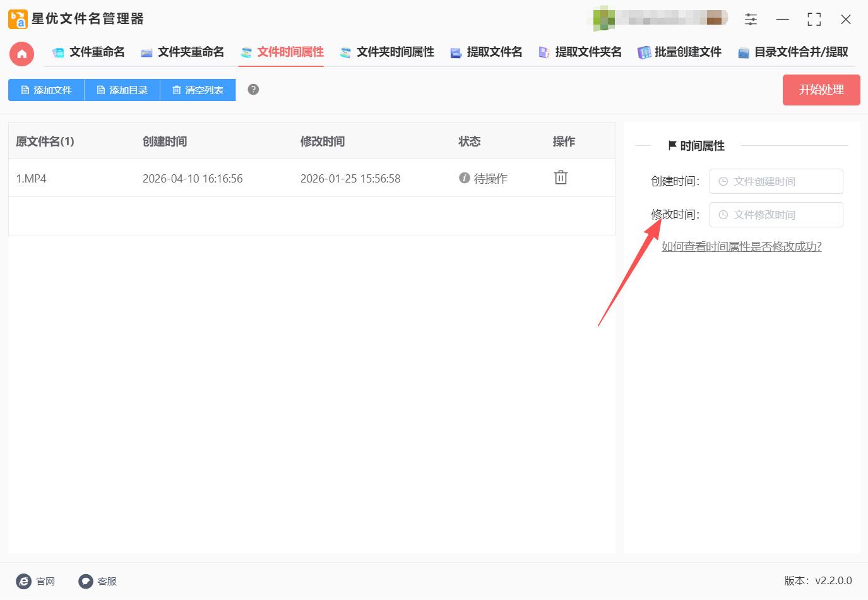Image resolution: width=868 pixels, height=600 pixels.
Task: Click the info icon beside 待操作
Action: coord(465,178)
